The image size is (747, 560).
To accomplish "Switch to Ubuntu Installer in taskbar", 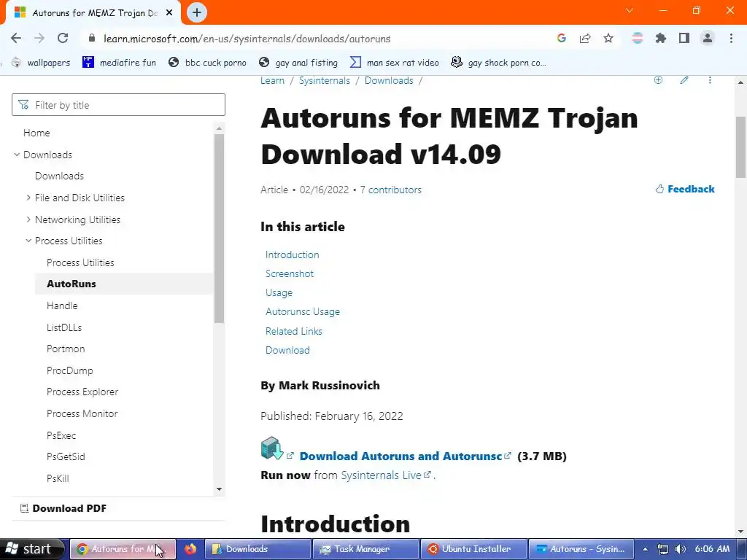I will click(x=473, y=549).
